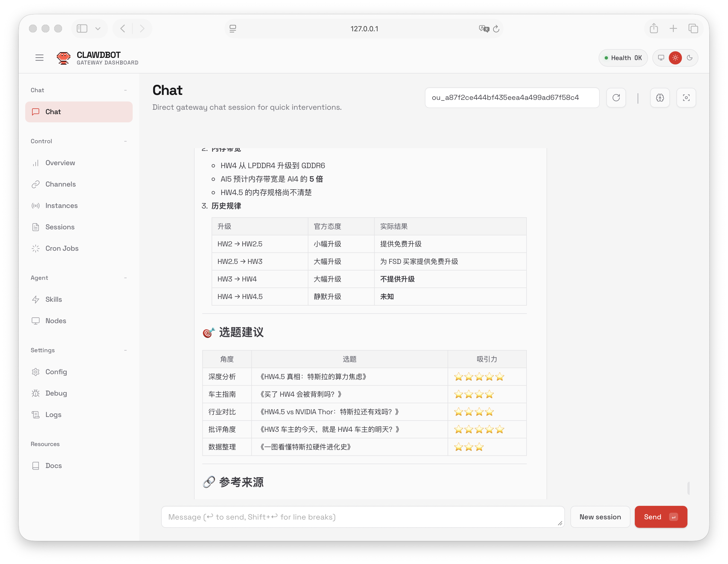
Task: Switch to system theme mode
Action: pos(661,58)
